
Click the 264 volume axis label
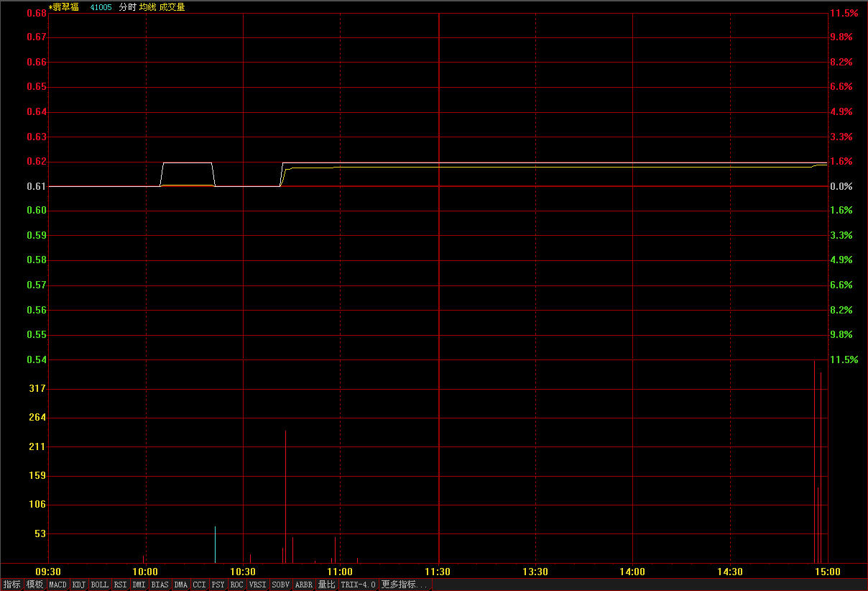(x=37, y=417)
